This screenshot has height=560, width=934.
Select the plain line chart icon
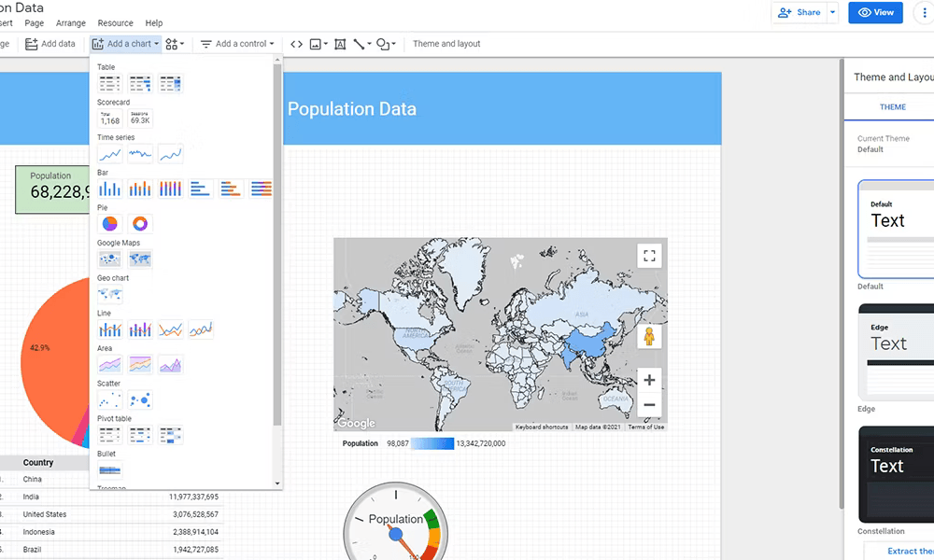coord(170,329)
